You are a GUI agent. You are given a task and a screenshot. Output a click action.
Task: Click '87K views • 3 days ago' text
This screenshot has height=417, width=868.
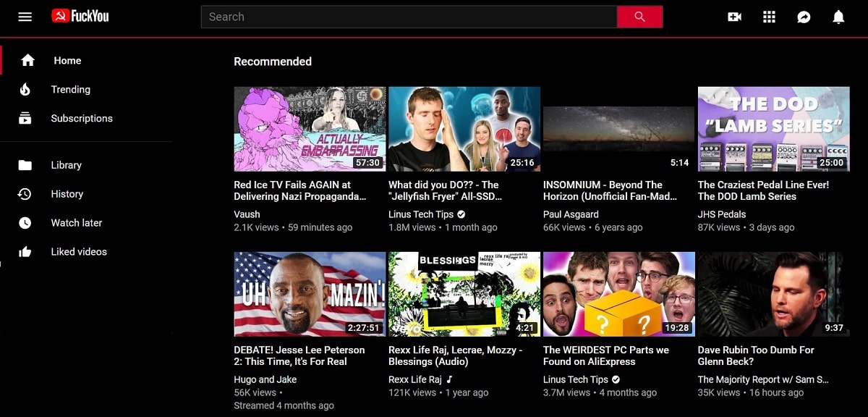pyautogui.click(x=746, y=227)
